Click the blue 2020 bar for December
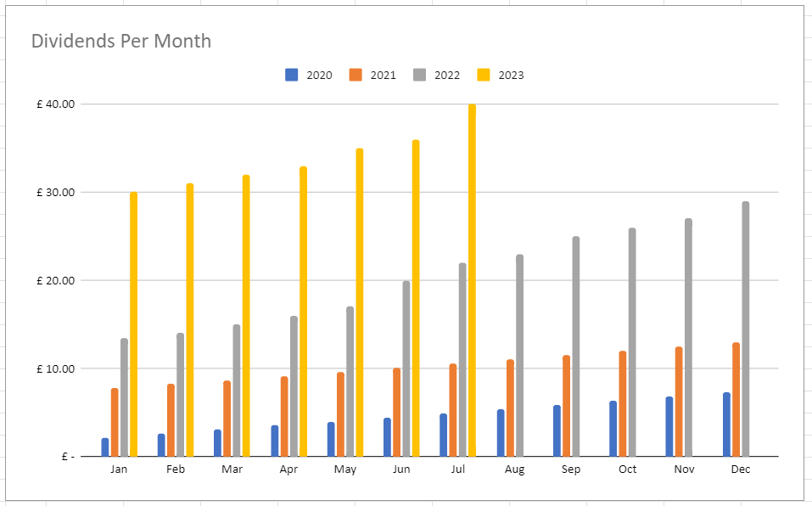Screen dimensions: 812x506 (x=726, y=424)
